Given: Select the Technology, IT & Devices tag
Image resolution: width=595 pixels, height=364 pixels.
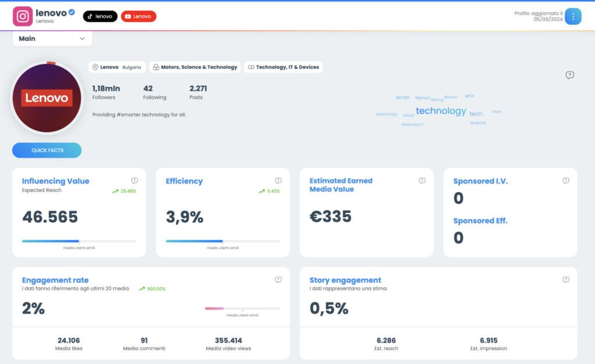Looking at the screenshot, I should point(284,67).
